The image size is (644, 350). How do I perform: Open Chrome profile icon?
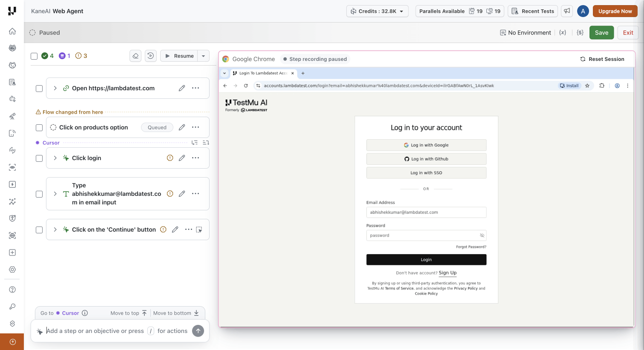[x=617, y=86]
